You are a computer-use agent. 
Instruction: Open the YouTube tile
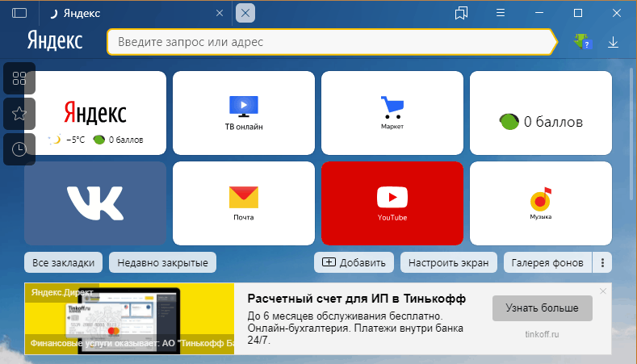[x=392, y=203]
